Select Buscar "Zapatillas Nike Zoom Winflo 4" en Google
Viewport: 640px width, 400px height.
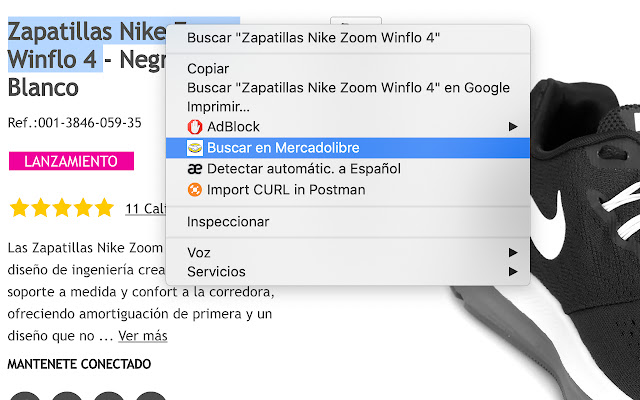pos(348,88)
